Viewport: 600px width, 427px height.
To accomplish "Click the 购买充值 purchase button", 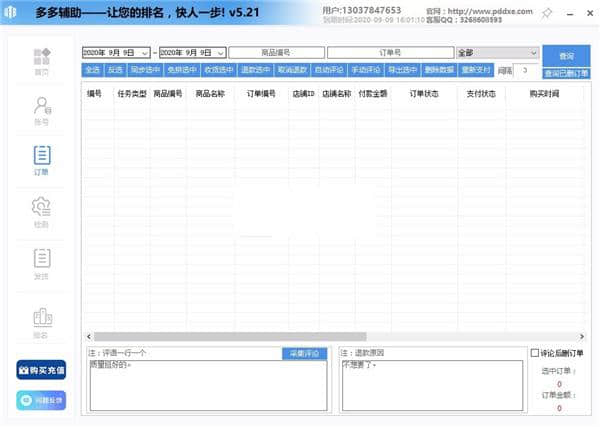I will [x=41, y=370].
